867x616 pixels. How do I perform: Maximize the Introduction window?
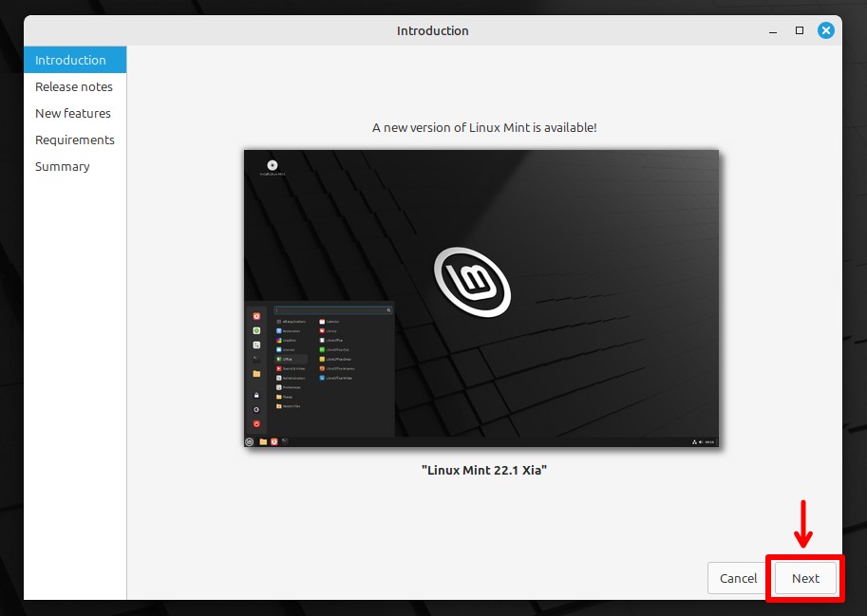[799, 30]
